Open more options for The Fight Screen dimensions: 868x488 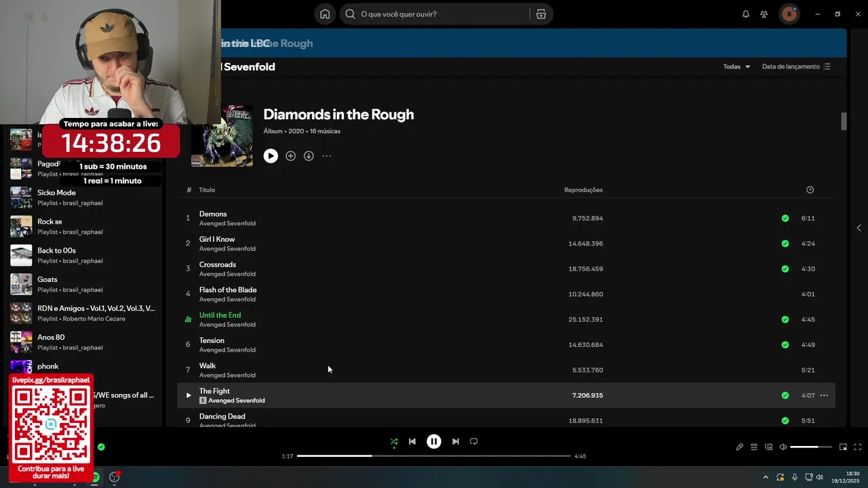tap(824, 395)
